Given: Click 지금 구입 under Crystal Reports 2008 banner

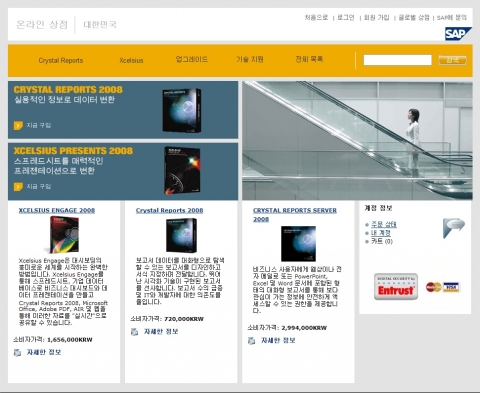Looking at the screenshot, I should click(x=39, y=125).
